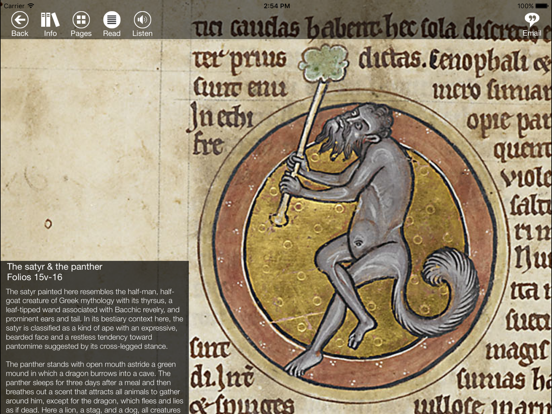
Task: Tap the Listen speaker icon
Action: pyautogui.click(x=142, y=20)
